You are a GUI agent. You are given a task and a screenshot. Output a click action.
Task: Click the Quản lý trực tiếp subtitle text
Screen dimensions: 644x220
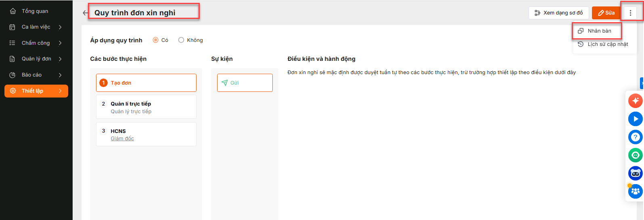click(x=131, y=112)
